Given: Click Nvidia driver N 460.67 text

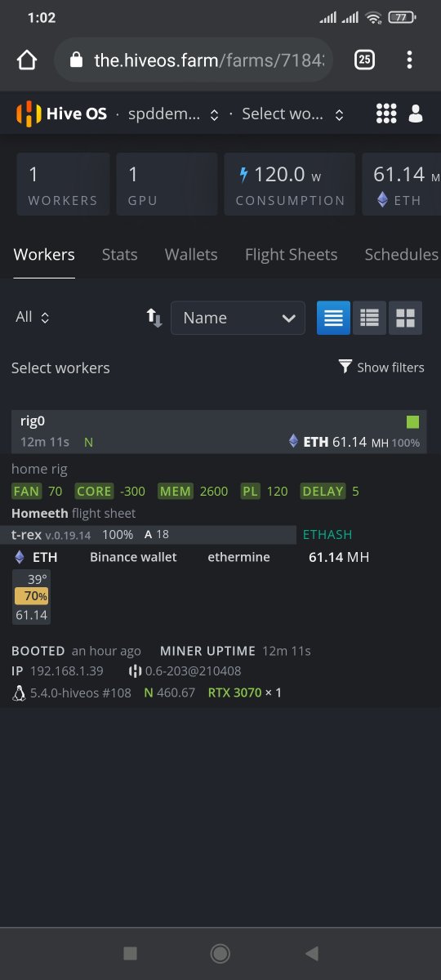Looking at the screenshot, I should [x=170, y=693].
